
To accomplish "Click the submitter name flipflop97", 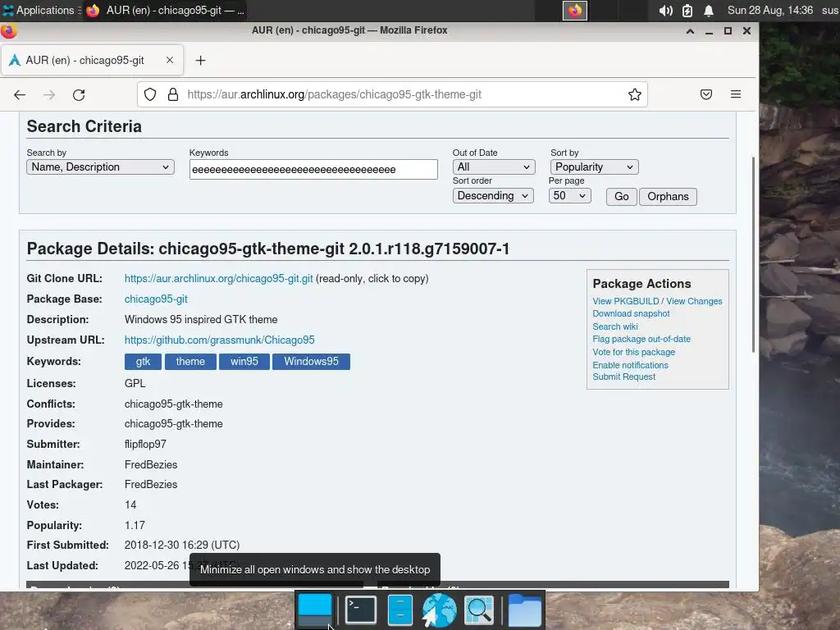I will pyautogui.click(x=145, y=444).
